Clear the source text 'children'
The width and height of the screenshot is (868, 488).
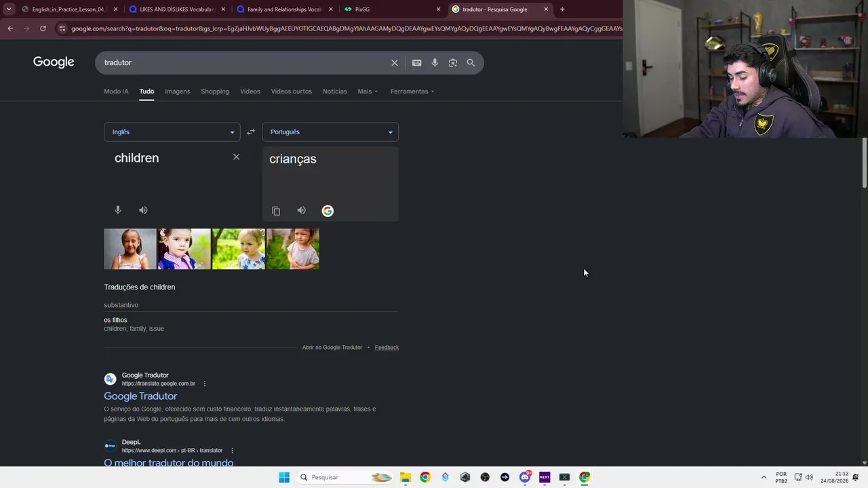tap(236, 157)
